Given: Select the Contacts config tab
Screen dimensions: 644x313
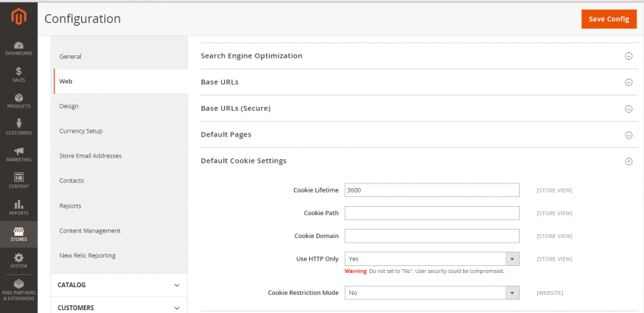Looking at the screenshot, I should tap(120, 180).
